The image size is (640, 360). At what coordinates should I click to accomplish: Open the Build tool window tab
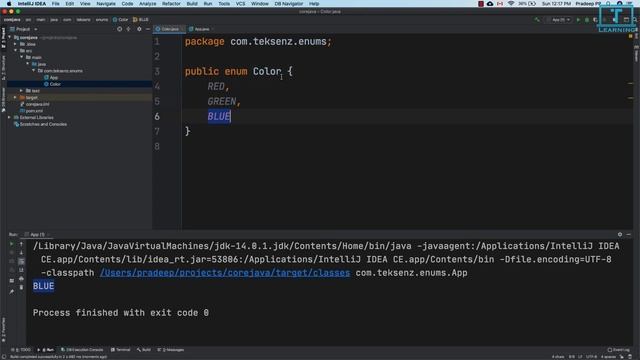click(x=144, y=350)
